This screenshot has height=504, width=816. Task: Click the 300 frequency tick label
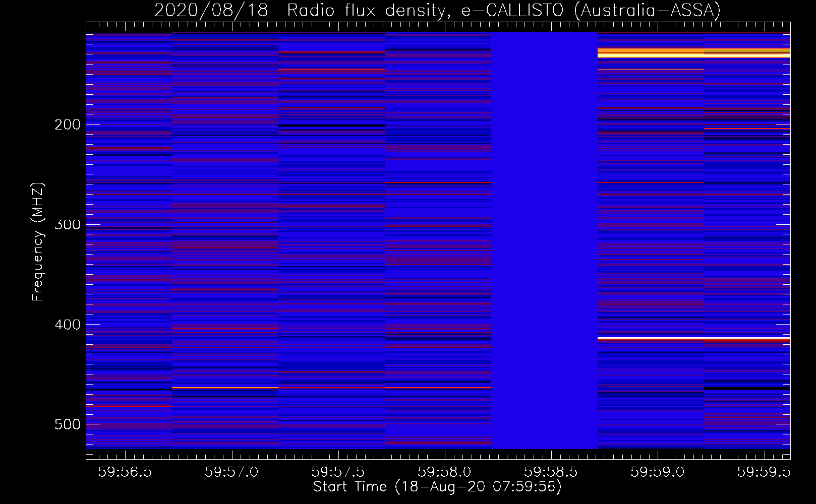tap(68, 224)
